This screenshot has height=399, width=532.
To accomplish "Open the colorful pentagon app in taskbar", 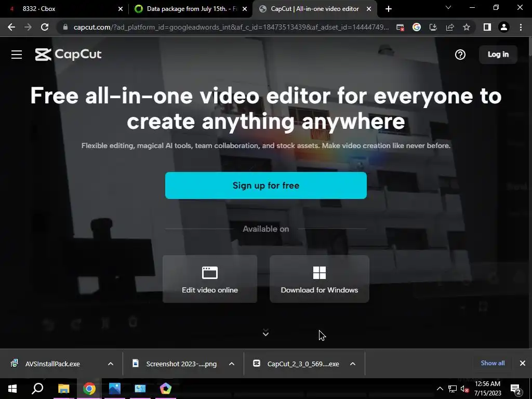I will tap(166, 389).
